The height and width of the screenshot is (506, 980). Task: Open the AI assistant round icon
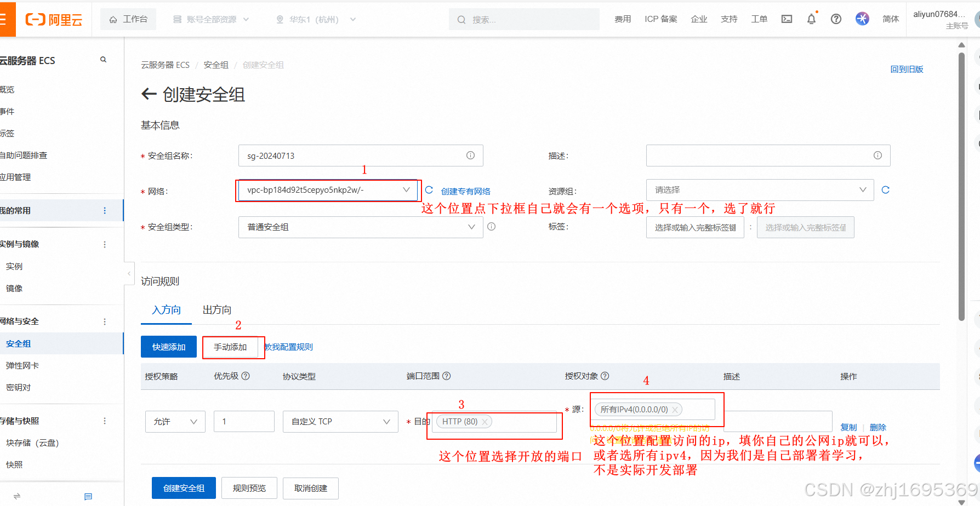862,19
